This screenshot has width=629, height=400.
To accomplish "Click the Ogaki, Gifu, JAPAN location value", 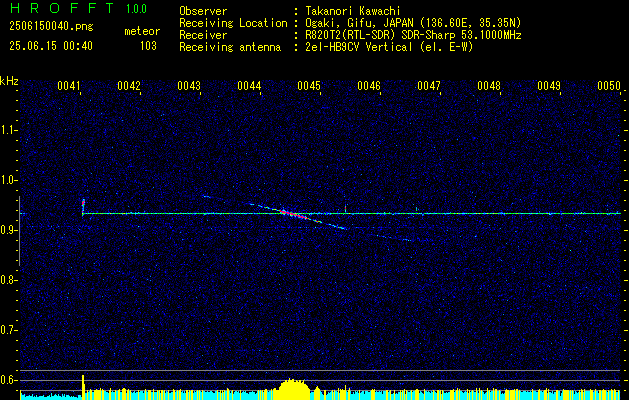I will (x=413, y=23).
